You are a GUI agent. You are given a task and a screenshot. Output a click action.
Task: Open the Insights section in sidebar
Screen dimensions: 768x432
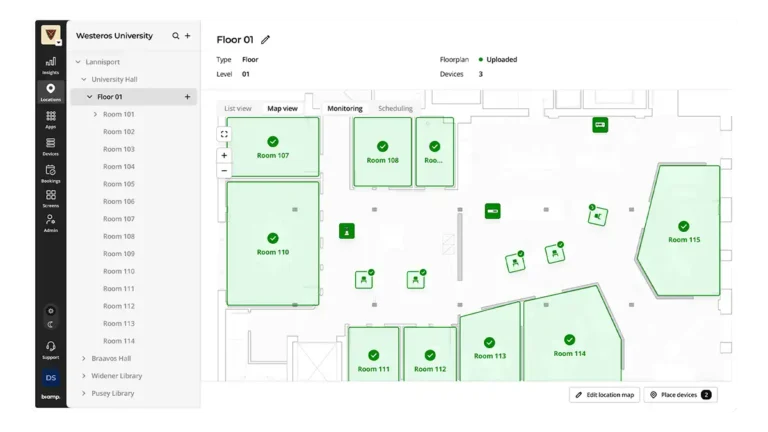(50, 65)
